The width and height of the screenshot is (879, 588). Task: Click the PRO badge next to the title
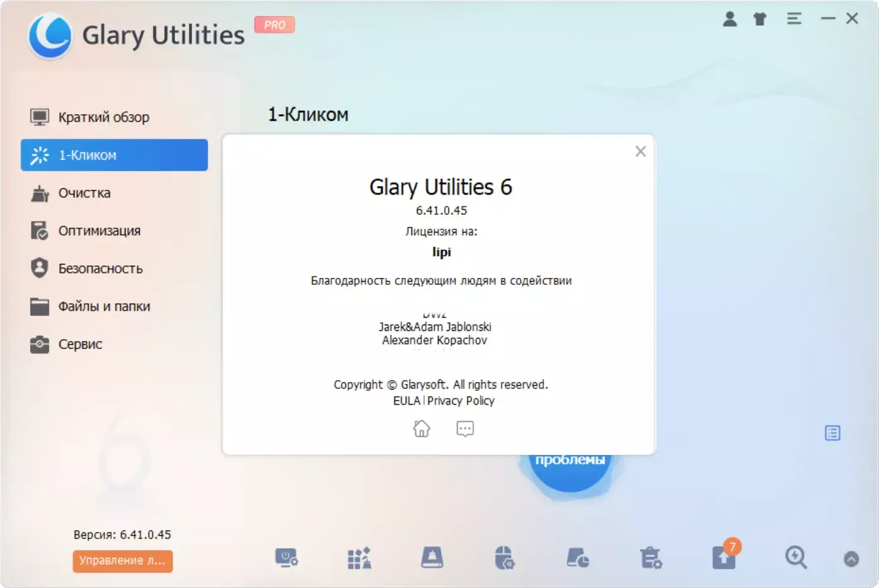(275, 25)
